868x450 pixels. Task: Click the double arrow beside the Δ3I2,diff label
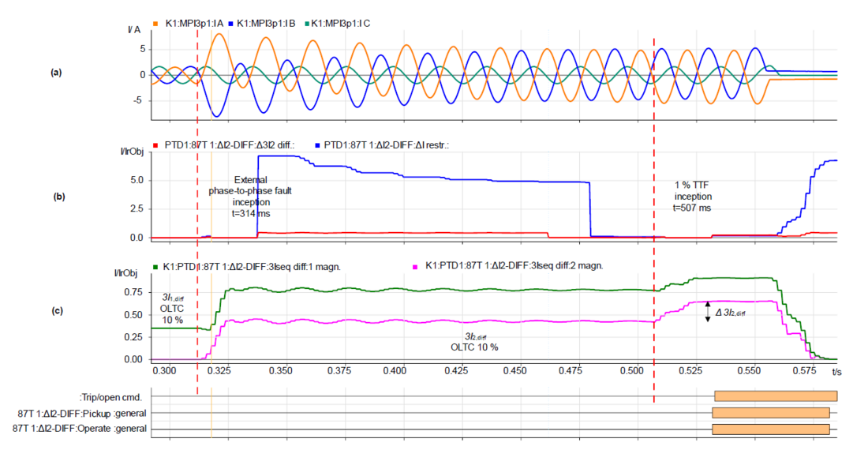click(x=708, y=311)
